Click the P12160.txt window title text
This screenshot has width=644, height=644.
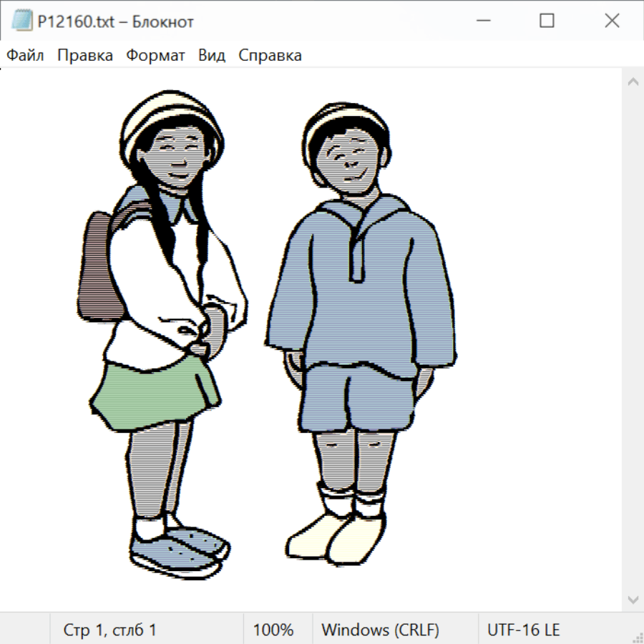click(116, 21)
